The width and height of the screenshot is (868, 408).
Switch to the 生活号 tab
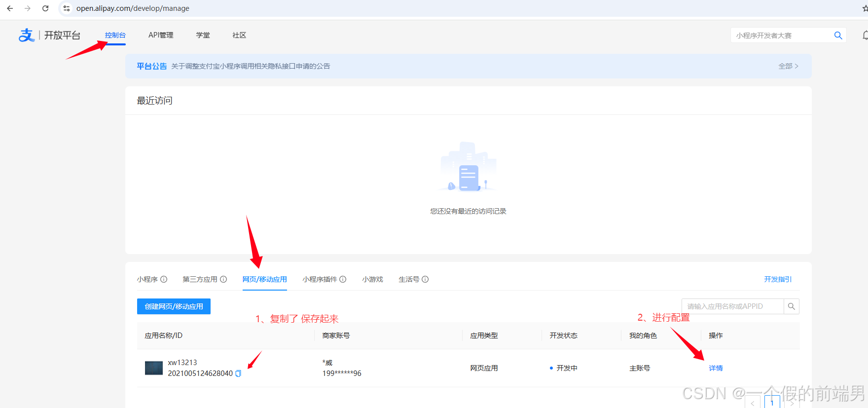[x=409, y=279]
